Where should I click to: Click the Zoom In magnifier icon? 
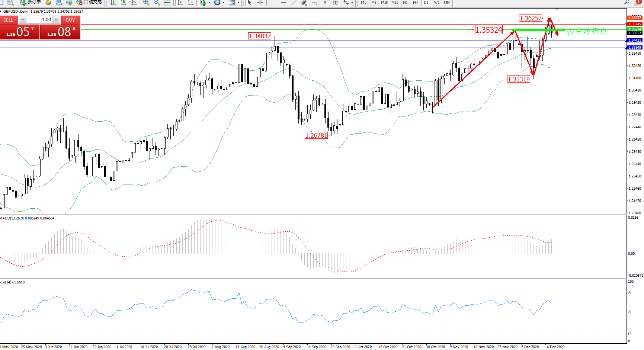click(146, 3)
